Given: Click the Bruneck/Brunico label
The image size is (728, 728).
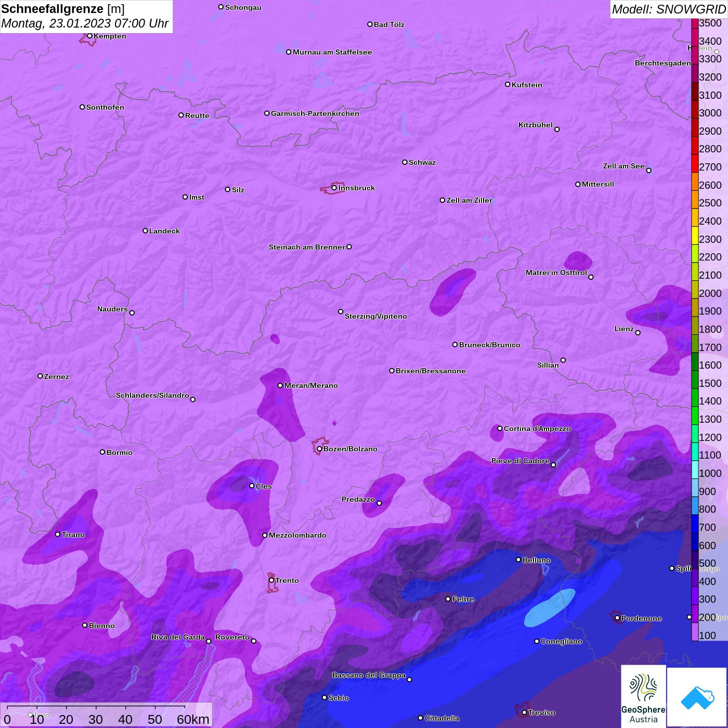Looking at the screenshot, I should pos(489,345).
